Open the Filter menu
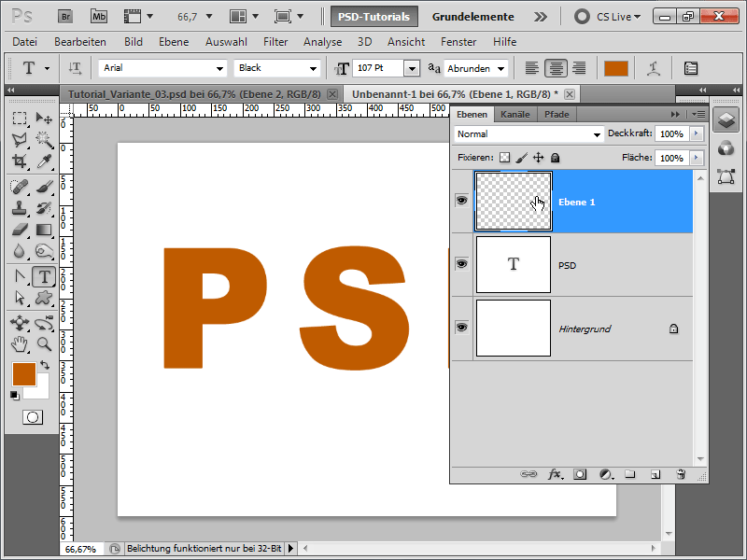 [275, 42]
